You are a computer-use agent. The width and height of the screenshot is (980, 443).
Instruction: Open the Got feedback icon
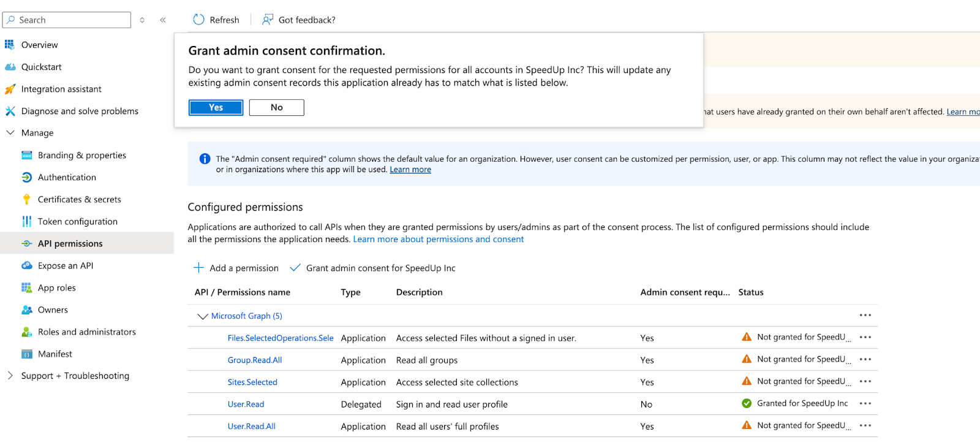tap(268, 20)
